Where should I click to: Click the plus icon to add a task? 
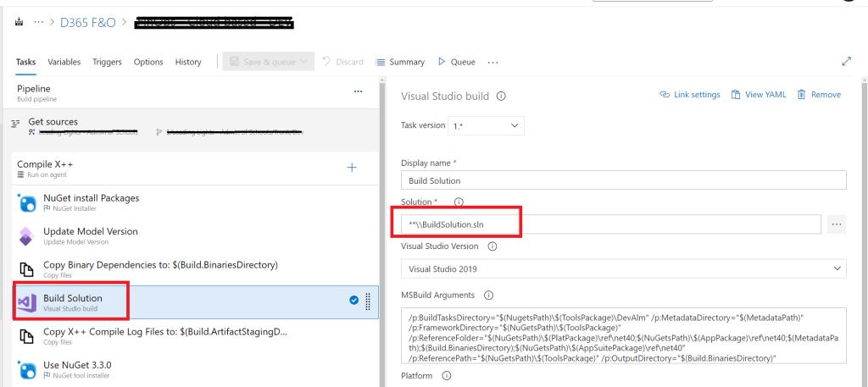pyautogui.click(x=352, y=168)
